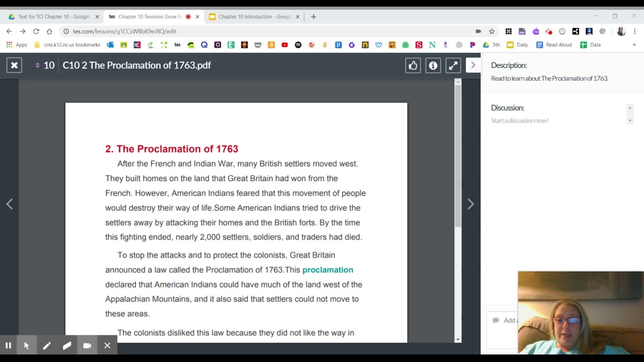Click the highlighted word proclamation
Image resolution: width=644 pixels, height=362 pixels.
(328, 269)
